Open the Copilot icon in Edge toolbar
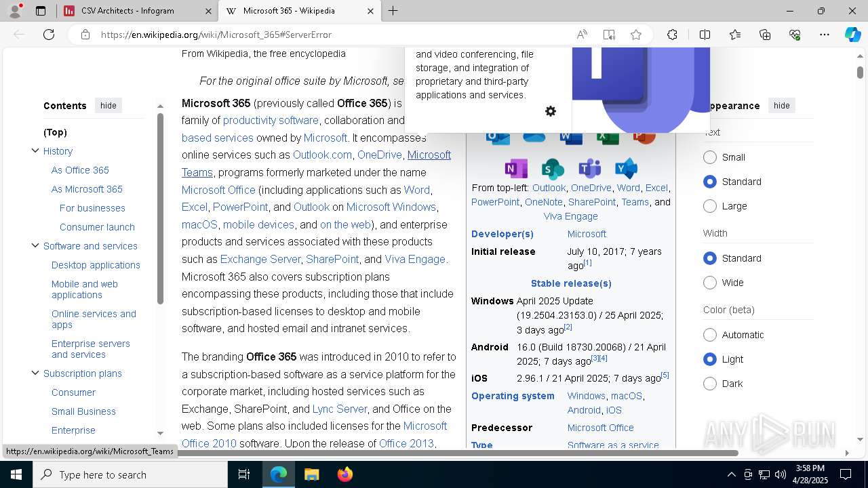Screen dimensions: 868x488 click(x=852, y=35)
